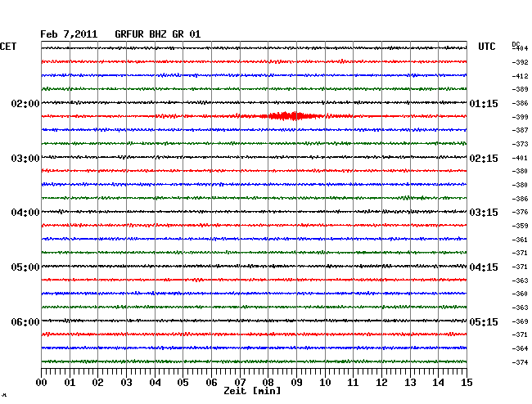
Task: Click the UTC time label '04:15'
Action: click(x=484, y=267)
